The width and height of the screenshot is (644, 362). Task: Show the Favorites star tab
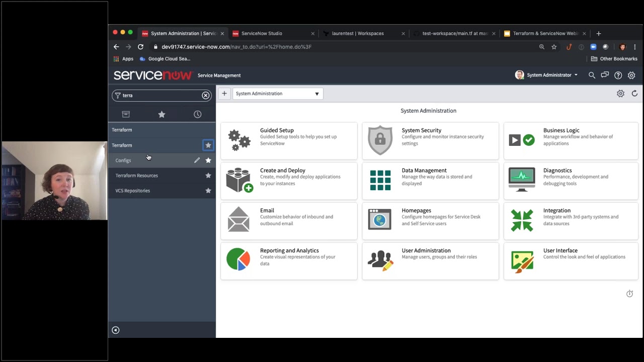[x=162, y=114]
